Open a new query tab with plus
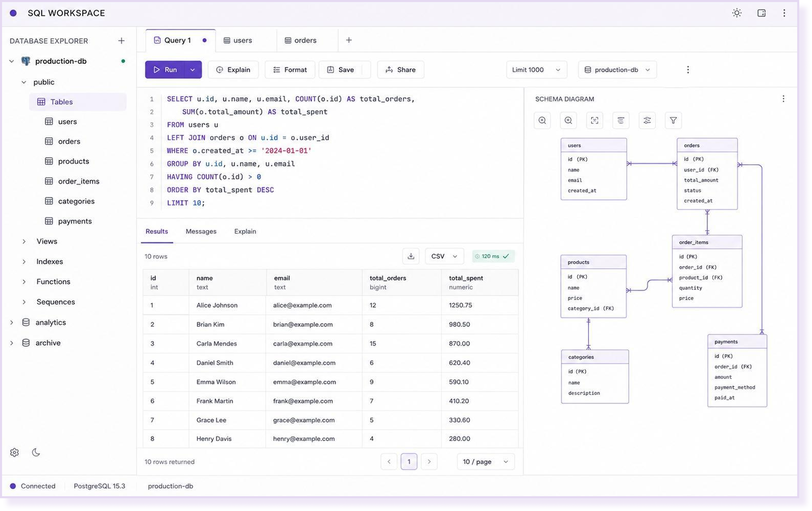 pos(349,40)
